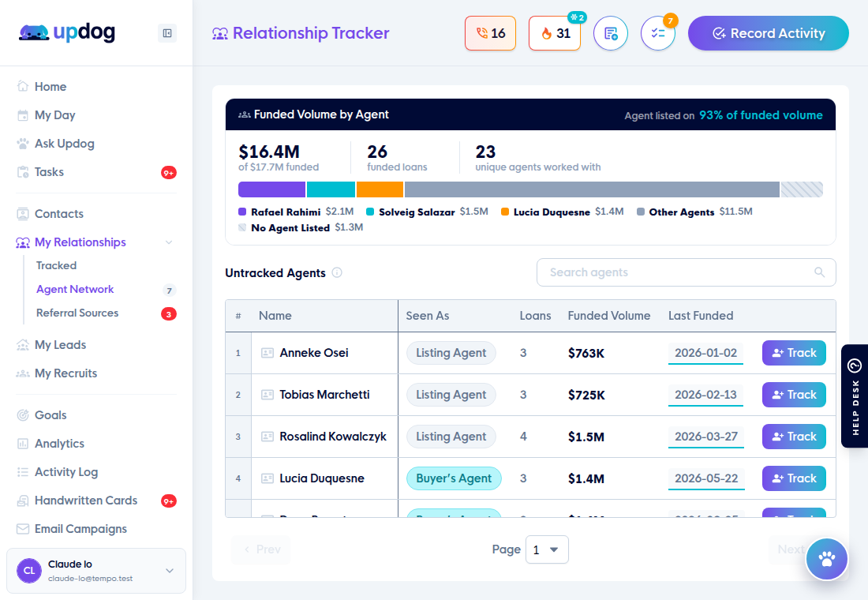Open Activity Log page

66,472
